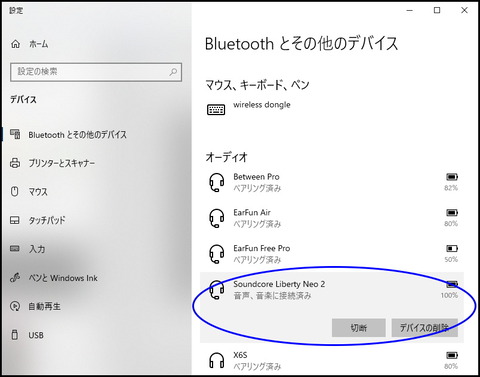Open 入力 settings
The width and height of the screenshot is (480, 377).
click(x=37, y=249)
